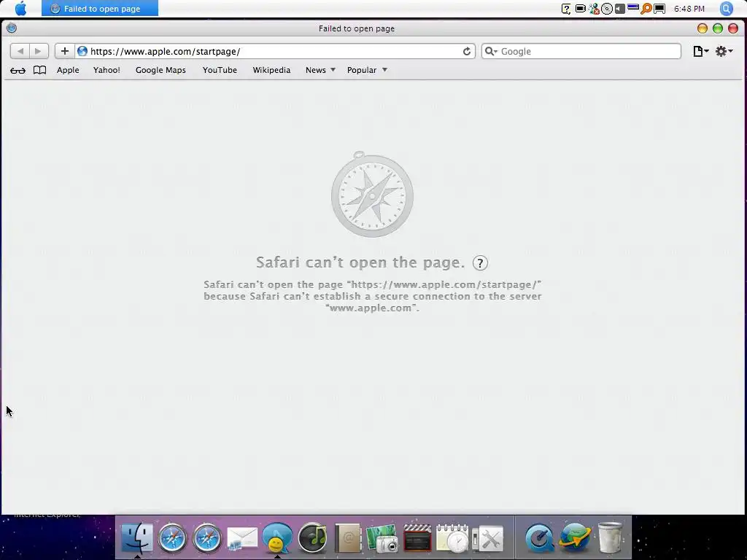Viewport: 747px width, 560px height.
Task: Click the 6:48 PM clock
Action: pos(689,9)
